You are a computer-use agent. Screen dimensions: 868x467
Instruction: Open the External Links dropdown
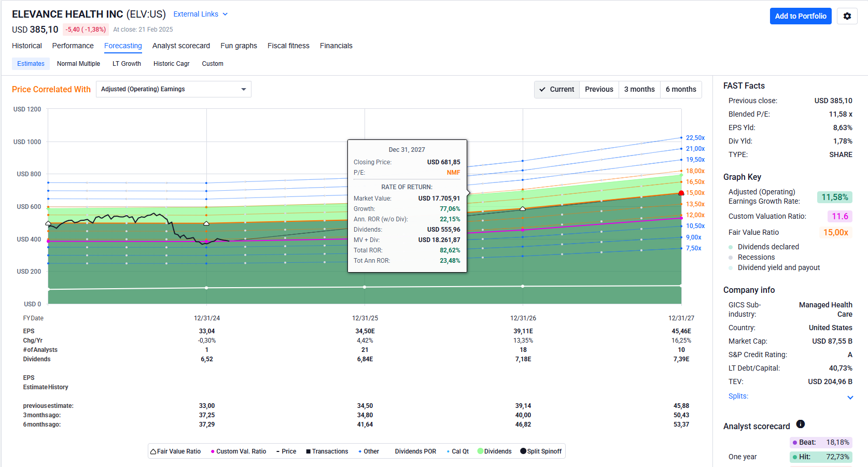click(200, 14)
